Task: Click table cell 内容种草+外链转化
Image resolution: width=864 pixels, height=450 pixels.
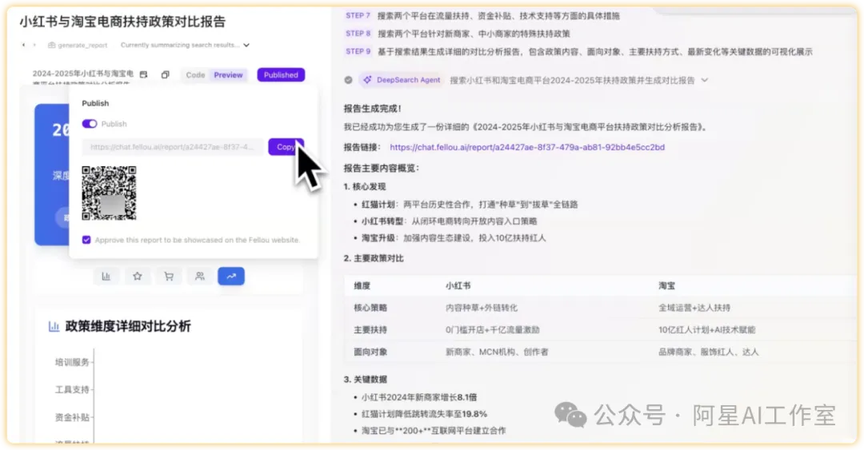Action: click(482, 308)
